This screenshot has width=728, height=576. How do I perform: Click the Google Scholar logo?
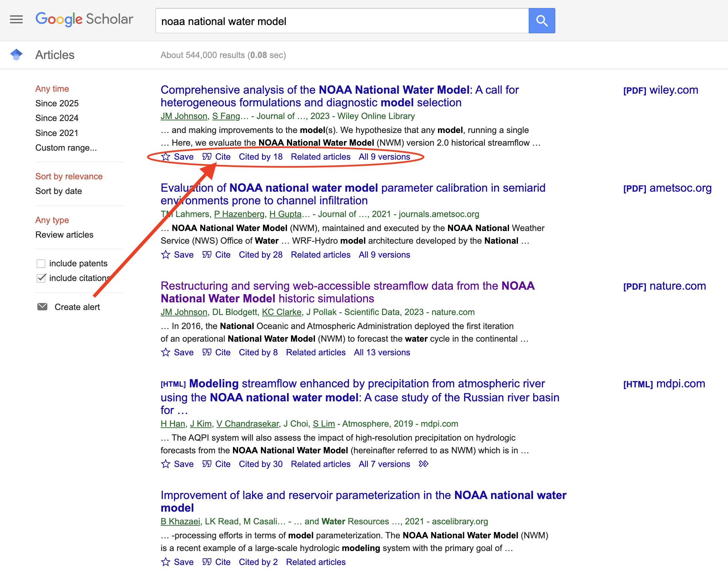(x=84, y=19)
